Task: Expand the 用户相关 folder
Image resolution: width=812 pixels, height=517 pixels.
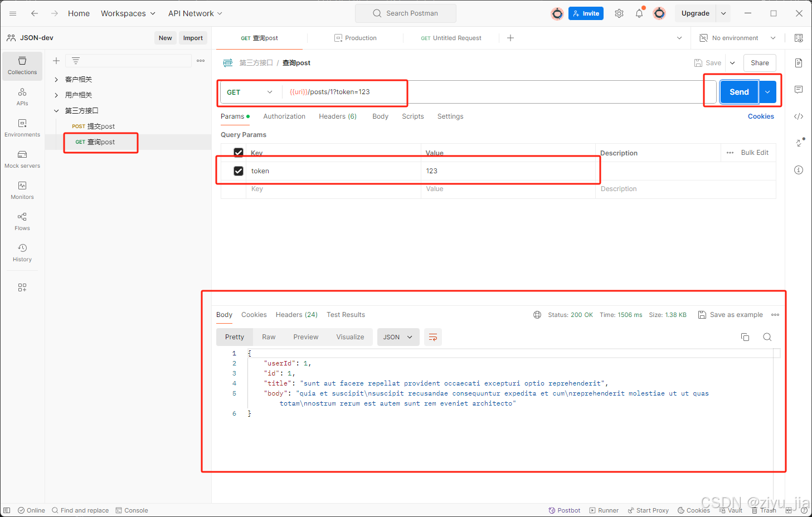Action: click(x=56, y=95)
